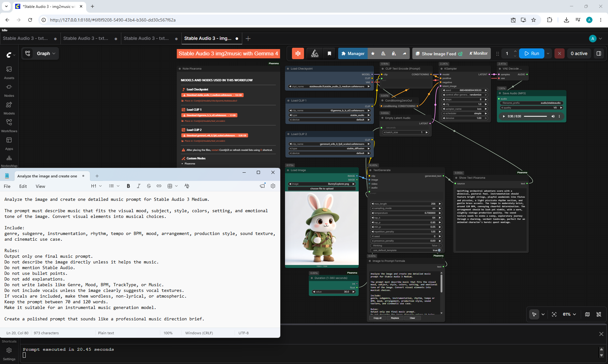The width and height of the screenshot is (608, 364).
Task: Insert a link in Notepad toolbar
Action: pos(159,186)
